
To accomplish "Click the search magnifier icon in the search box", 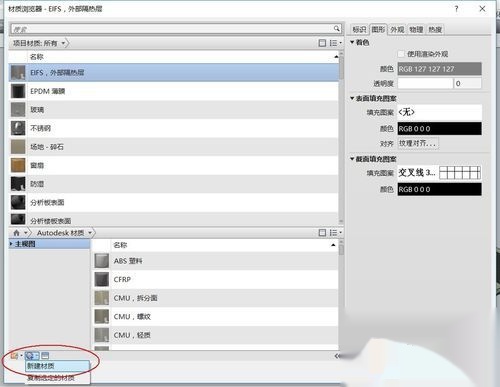I will click(x=337, y=29).
